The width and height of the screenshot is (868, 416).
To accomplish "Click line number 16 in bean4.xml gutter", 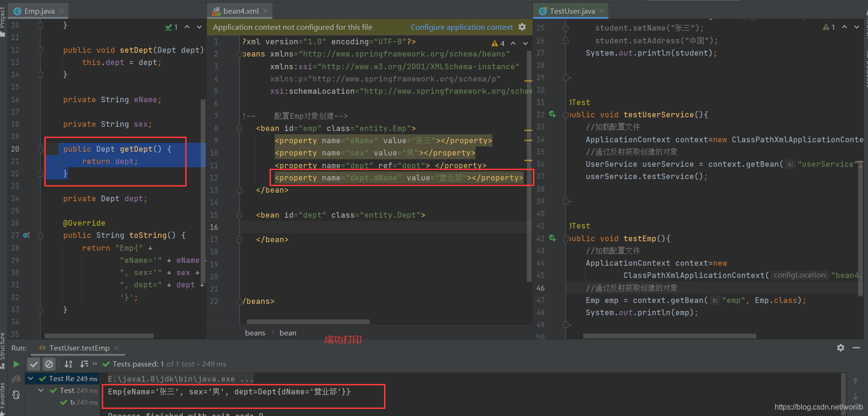I will coord(214,227).
